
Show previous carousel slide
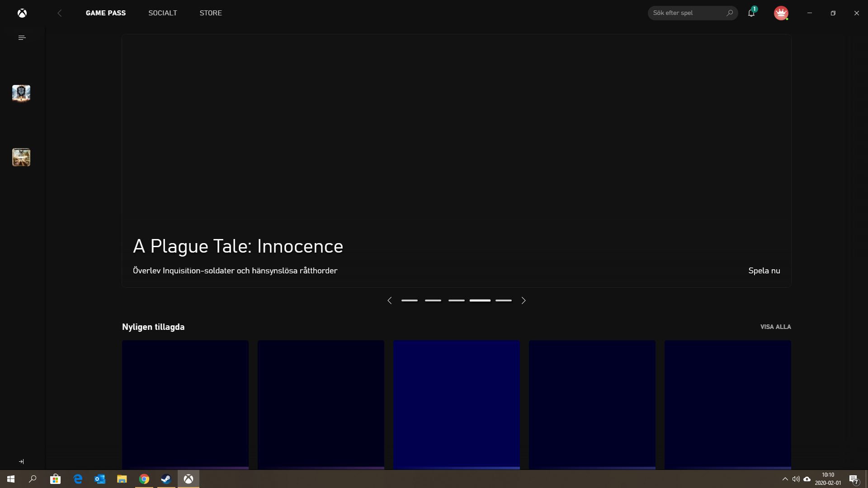point(389,300)
